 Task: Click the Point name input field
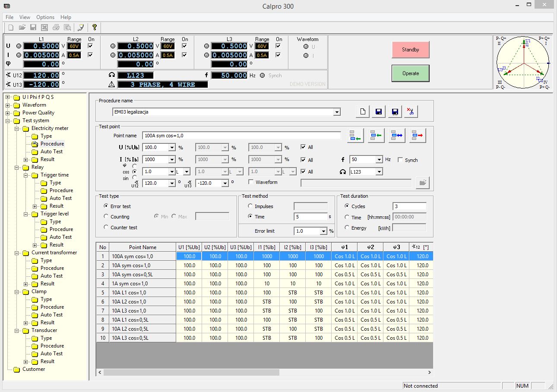242,136
